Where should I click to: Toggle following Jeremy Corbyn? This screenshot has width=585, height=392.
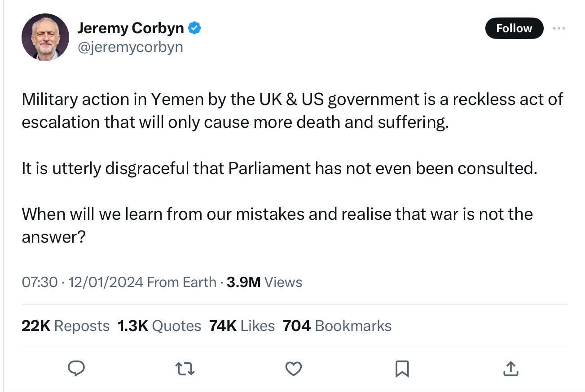(x=514, y=28)
